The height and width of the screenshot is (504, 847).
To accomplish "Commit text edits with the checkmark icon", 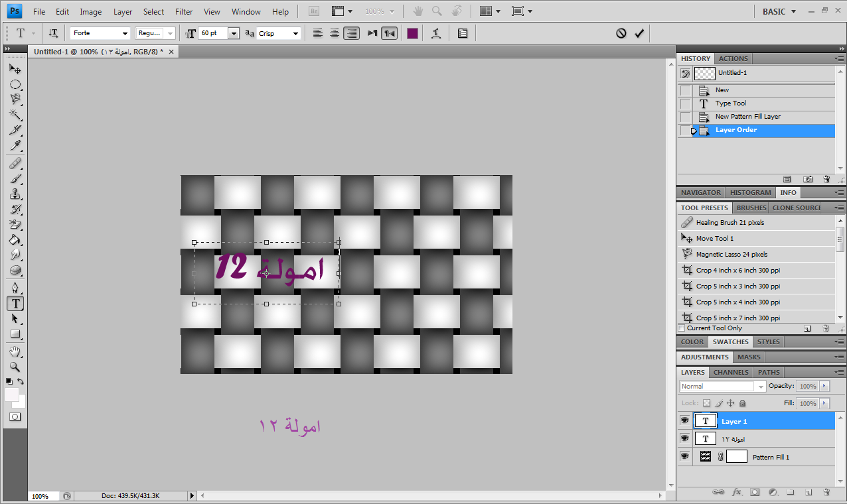I will tap(639, 33).
